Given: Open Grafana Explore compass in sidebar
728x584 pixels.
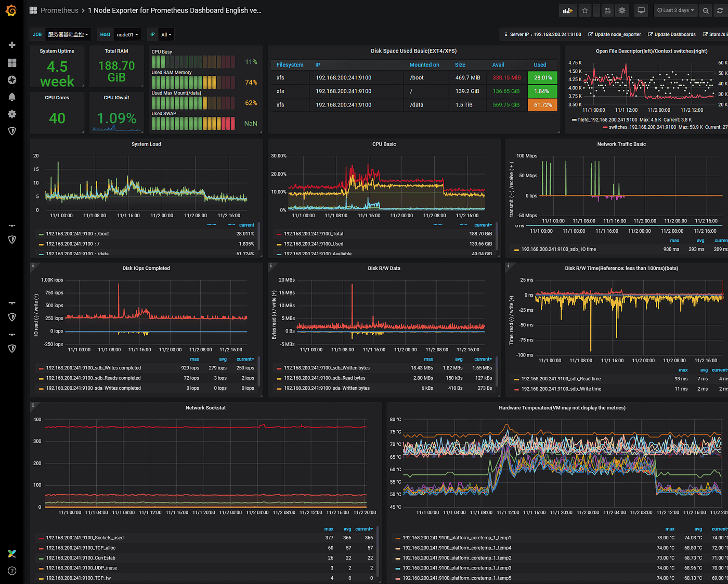Looking at the screenshot, I should (11, 79).
